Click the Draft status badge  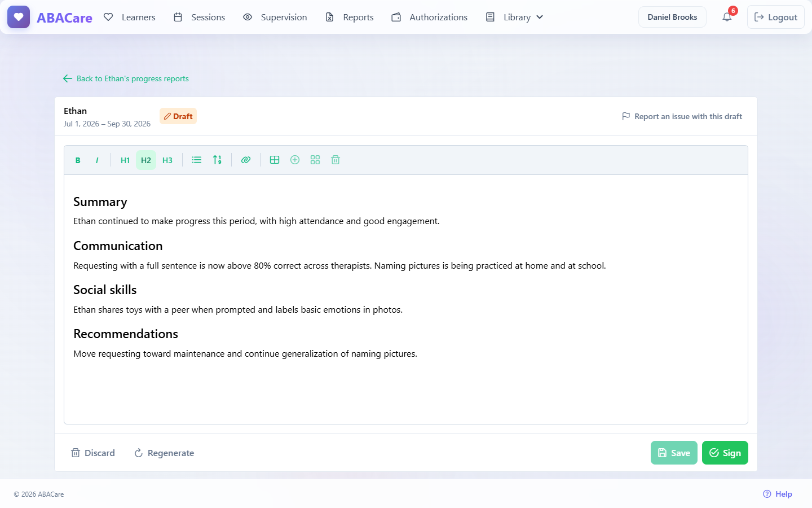[x=178, y=116]
